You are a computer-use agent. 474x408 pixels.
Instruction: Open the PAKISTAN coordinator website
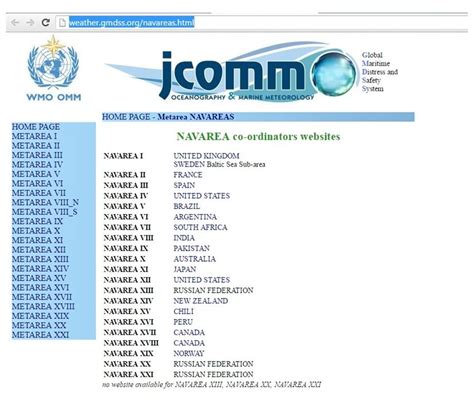pos(191,248)
